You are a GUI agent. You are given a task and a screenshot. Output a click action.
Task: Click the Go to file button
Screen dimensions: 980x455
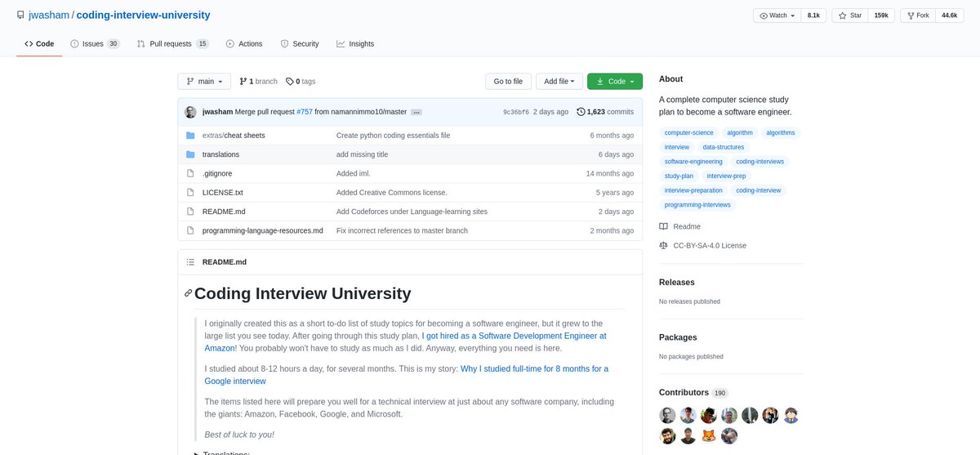click(x=508, y=81)
